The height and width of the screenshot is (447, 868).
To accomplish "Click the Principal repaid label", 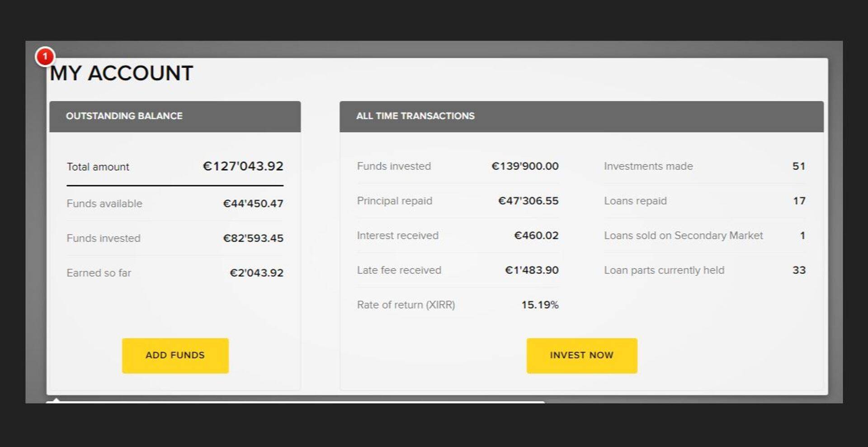I will [395, 201].
